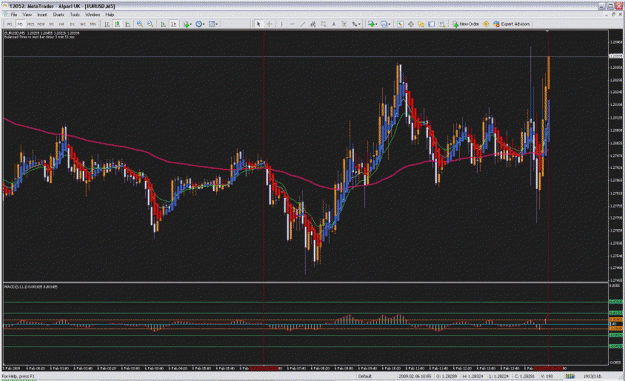Show the Navigator panel
625x381 pixels.
[x=421, y=24]
